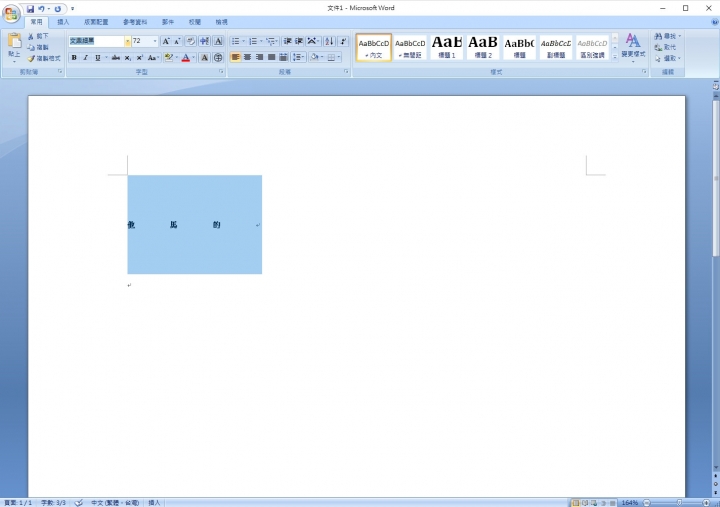Open Change Styles (變更樣式) menu

pos(633,47)
